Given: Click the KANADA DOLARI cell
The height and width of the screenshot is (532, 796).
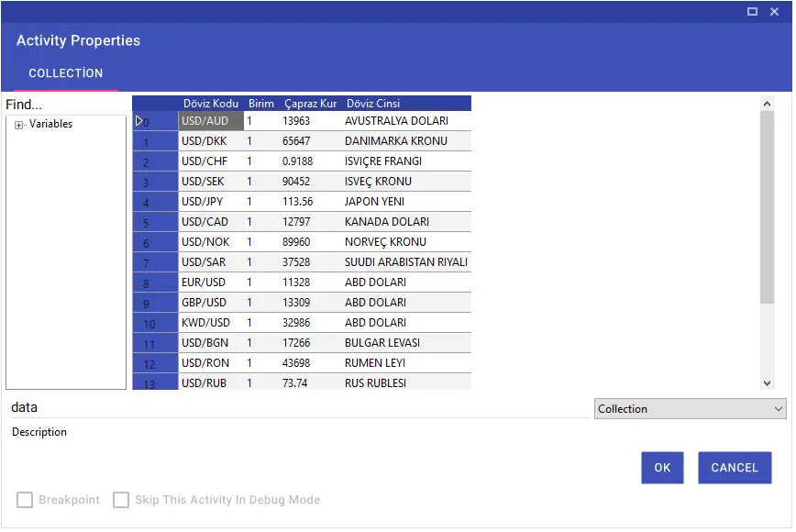Looking at the screenshot, I should tap(407, 222).
